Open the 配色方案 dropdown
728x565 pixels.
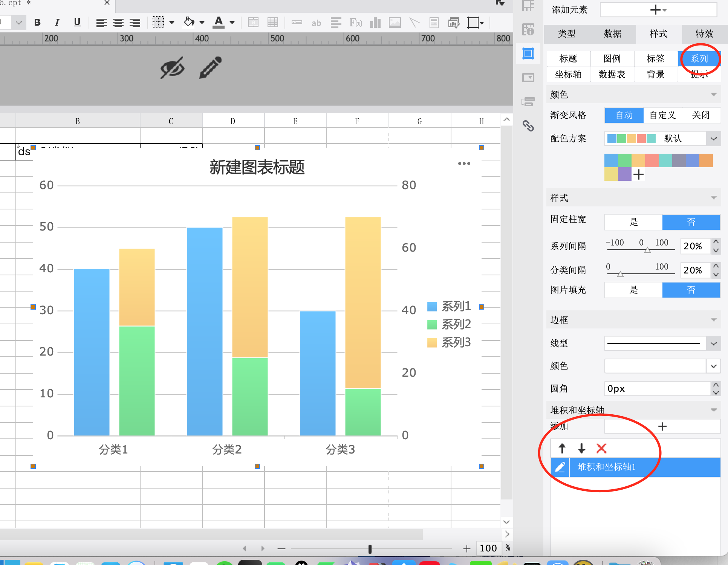pyautogui.click(x=713, y=139)
